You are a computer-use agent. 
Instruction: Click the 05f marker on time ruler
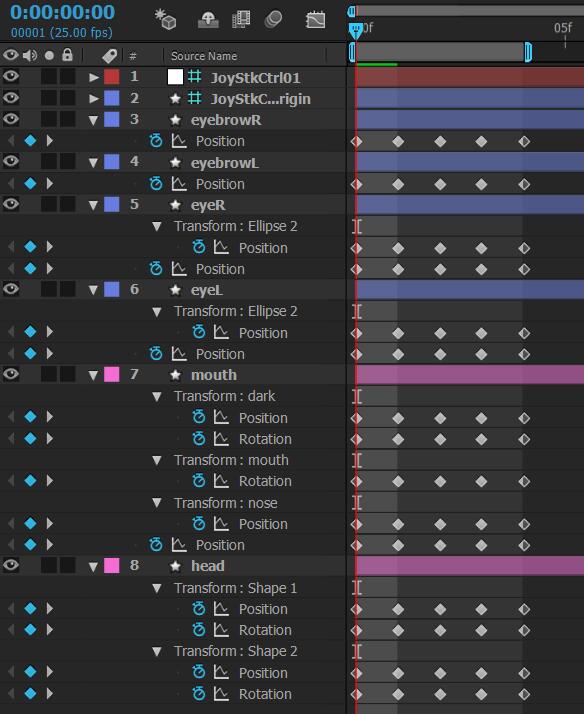point(563,28)
